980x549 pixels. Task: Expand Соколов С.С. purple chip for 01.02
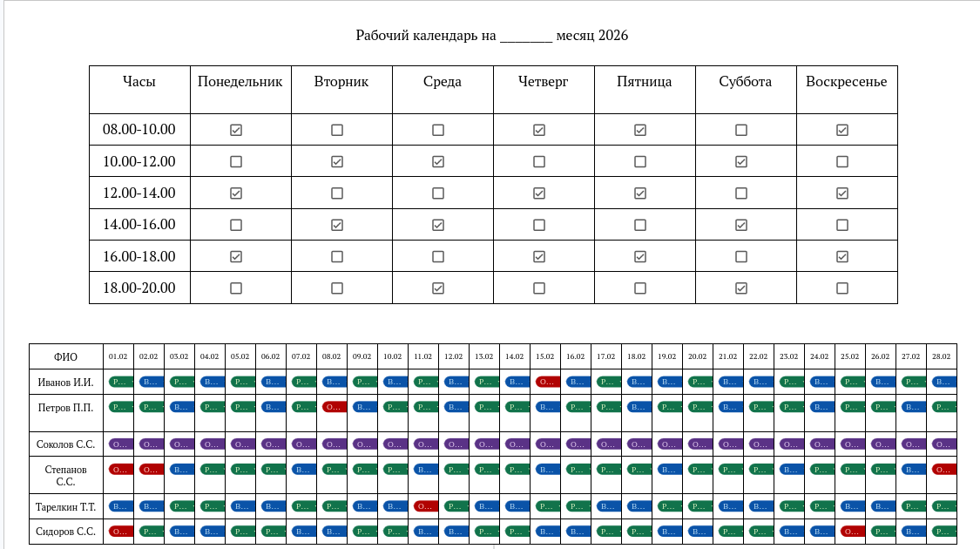tap(119, 444)
